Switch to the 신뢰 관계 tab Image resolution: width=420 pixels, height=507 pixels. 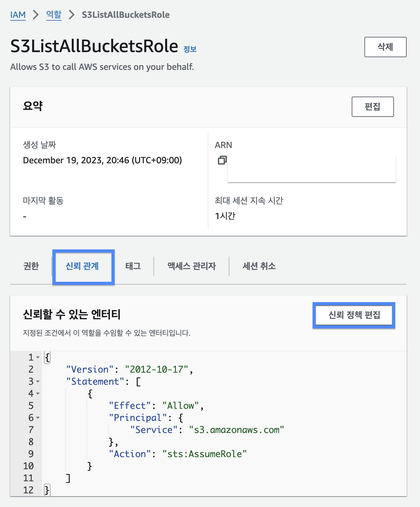coord(82,266)
